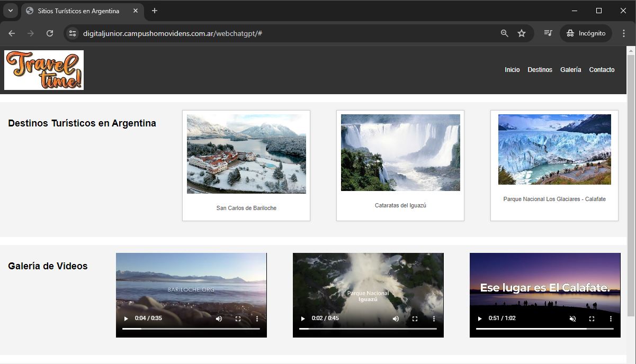Open the site information icon beside URL
Image resolution: width=636 pixels, height=364 pixels.
73,33
